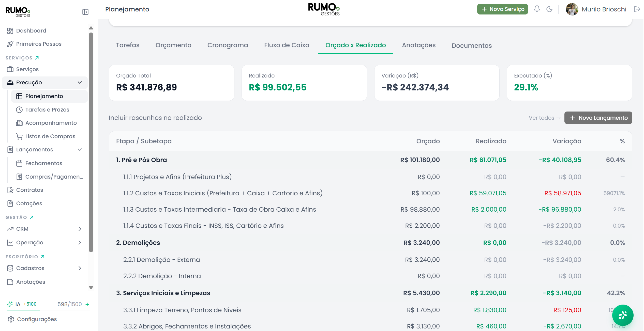644x331 pixels.
Task: Select row 1.1.3 Custos e Taxas Intermediaria
Action: 370,209
